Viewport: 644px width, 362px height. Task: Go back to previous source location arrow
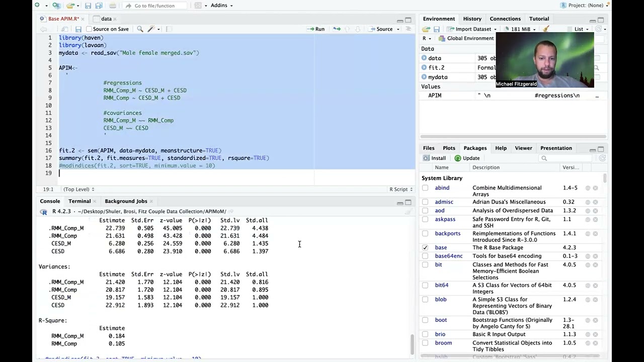point(44,29)
